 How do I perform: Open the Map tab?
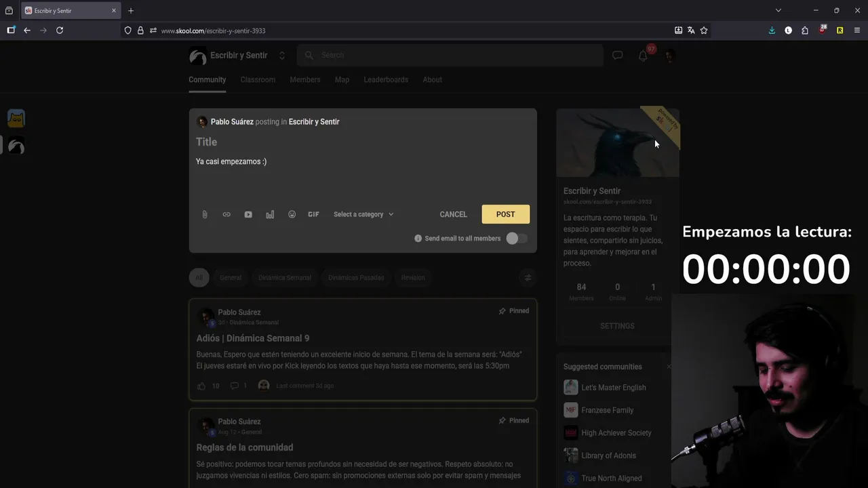(342, 79)
